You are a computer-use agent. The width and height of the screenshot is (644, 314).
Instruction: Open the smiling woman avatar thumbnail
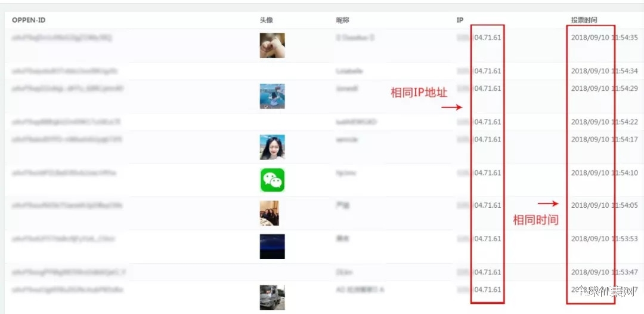pyautogui.click(x=273, y=147)
